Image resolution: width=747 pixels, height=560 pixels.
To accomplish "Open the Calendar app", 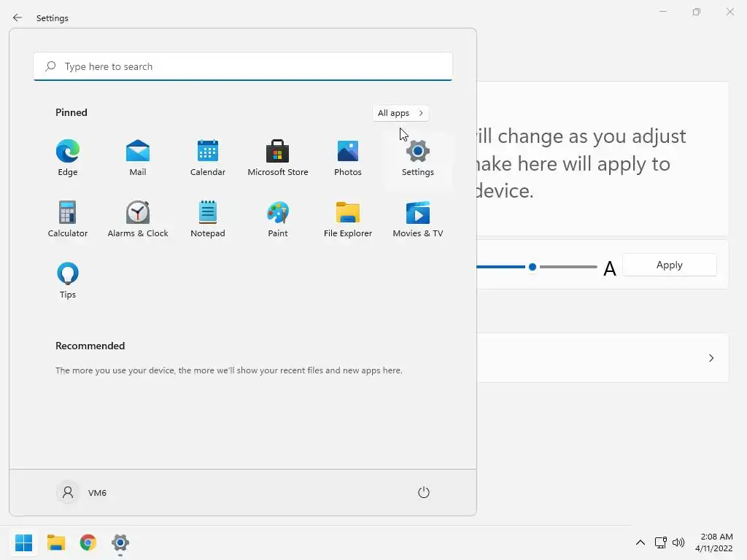I will click(x=208, y=158).
